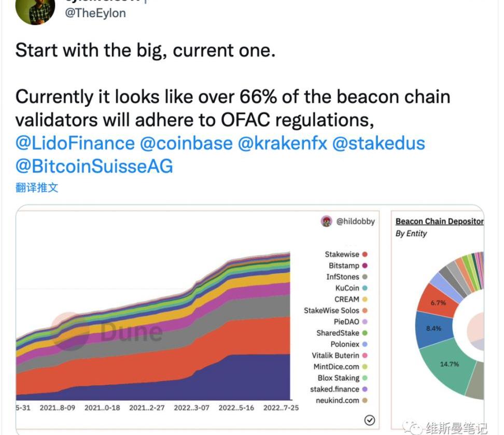Open the @LidoFinance mention link
Screen dimensions: 504x435
point(75,143)
